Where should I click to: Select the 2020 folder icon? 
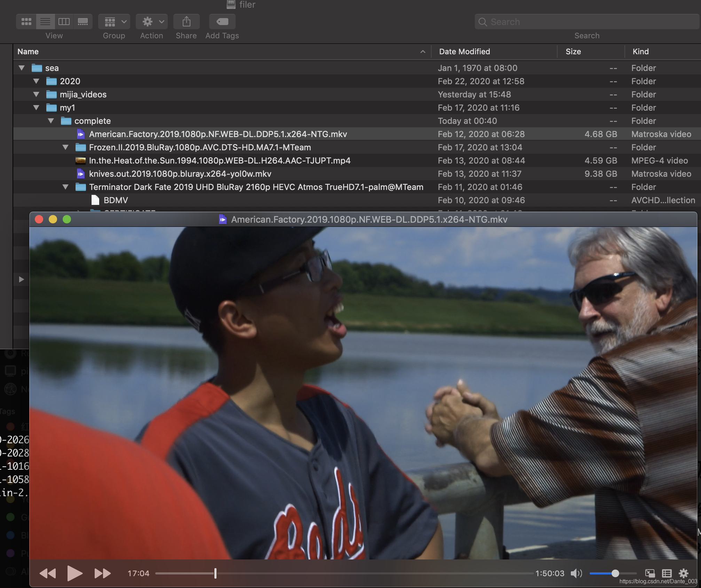pyautogui.click(x=52, y=81)
